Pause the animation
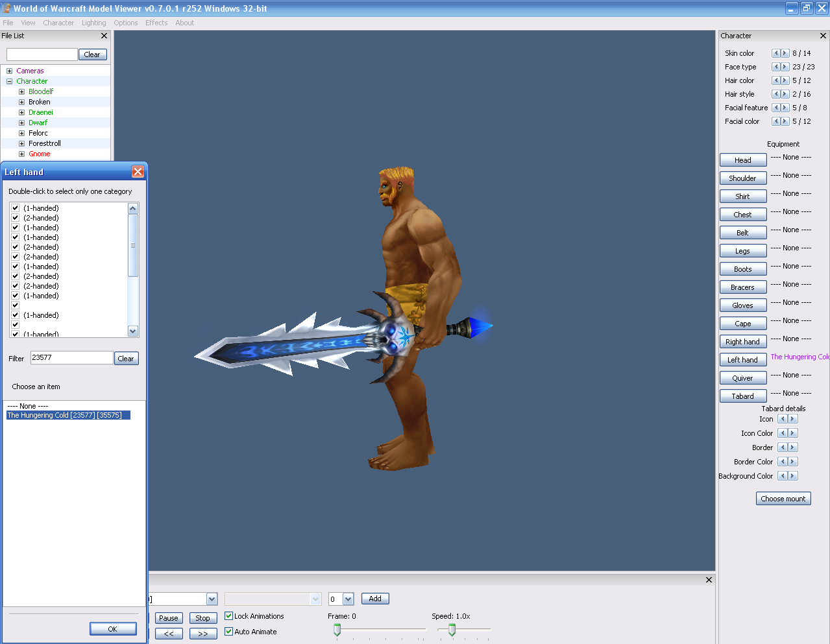 (x=169, y=617)
